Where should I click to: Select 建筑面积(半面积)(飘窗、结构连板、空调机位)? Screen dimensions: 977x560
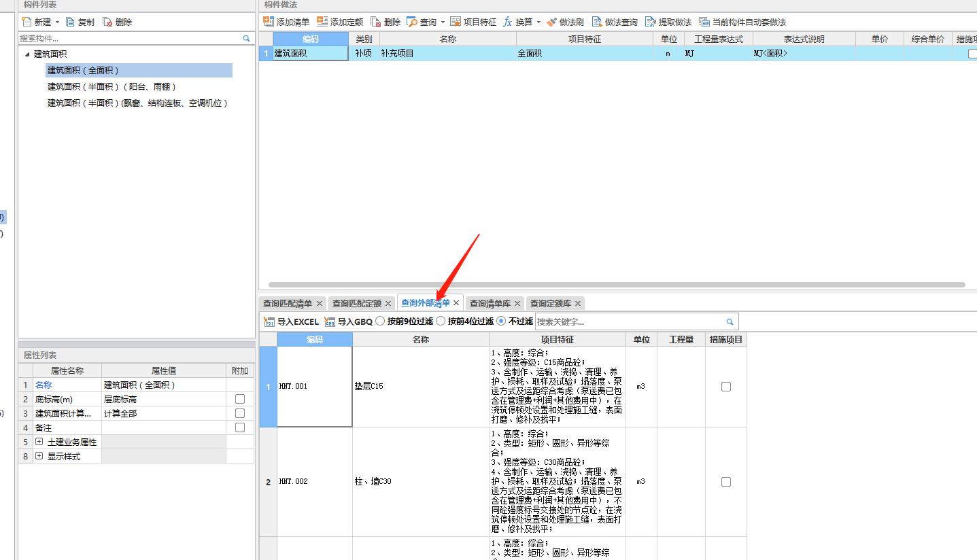tap(137, 103)
